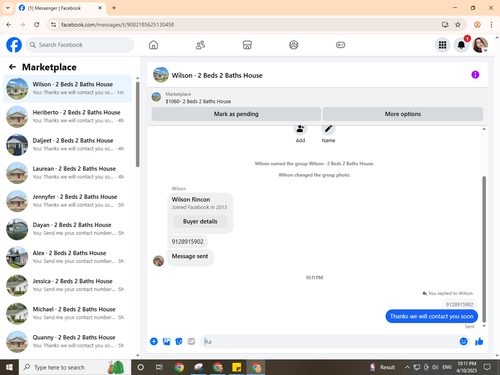Send a thumbs-up like
500x375 pixels.
click(x=479, y=341)
